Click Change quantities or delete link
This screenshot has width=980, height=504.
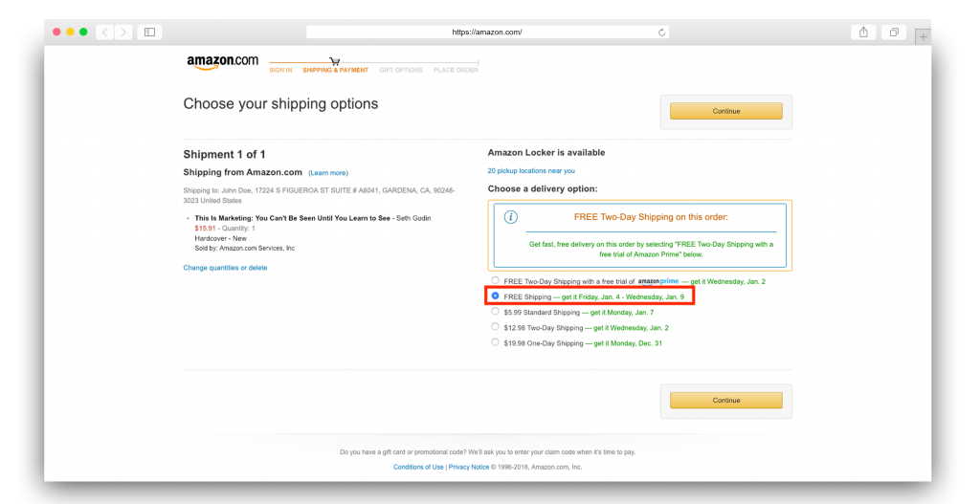(x=225, y=268)
